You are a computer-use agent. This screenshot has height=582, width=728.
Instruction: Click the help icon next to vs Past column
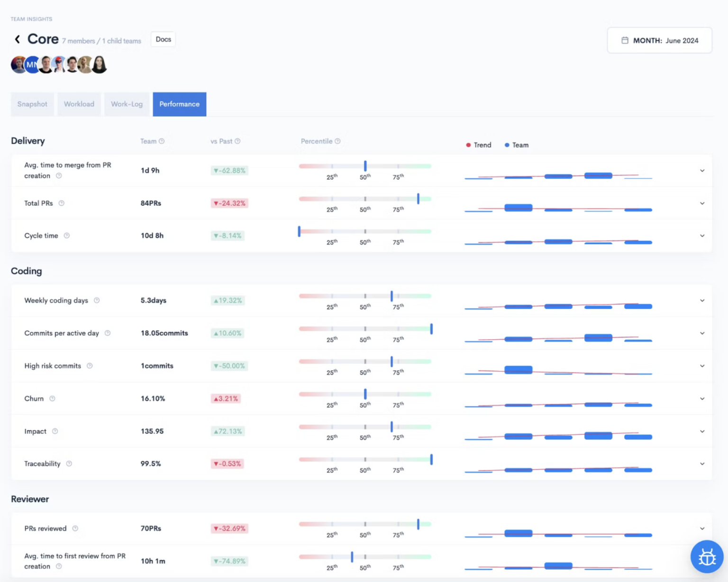pyautogui.click(x=238, y=141)
